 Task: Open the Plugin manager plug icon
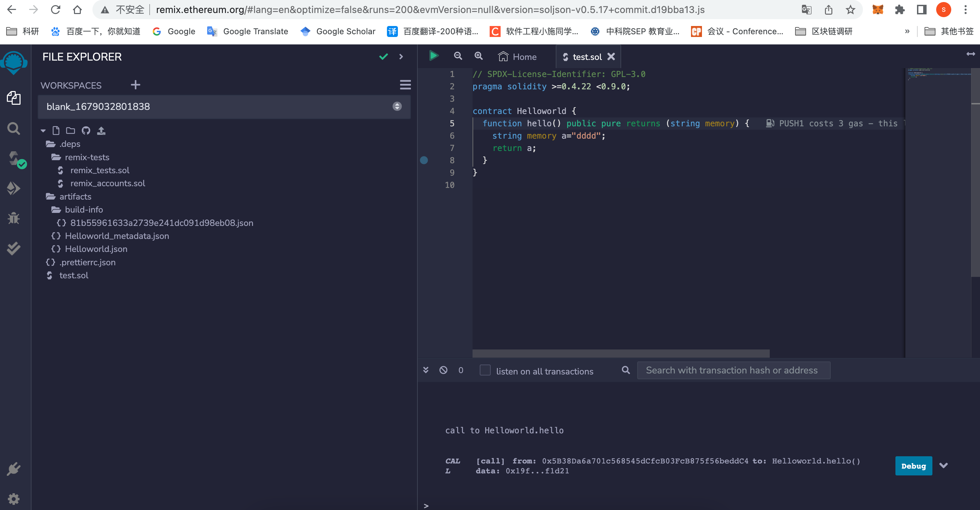pyautogui.click(x=14, y=469)
